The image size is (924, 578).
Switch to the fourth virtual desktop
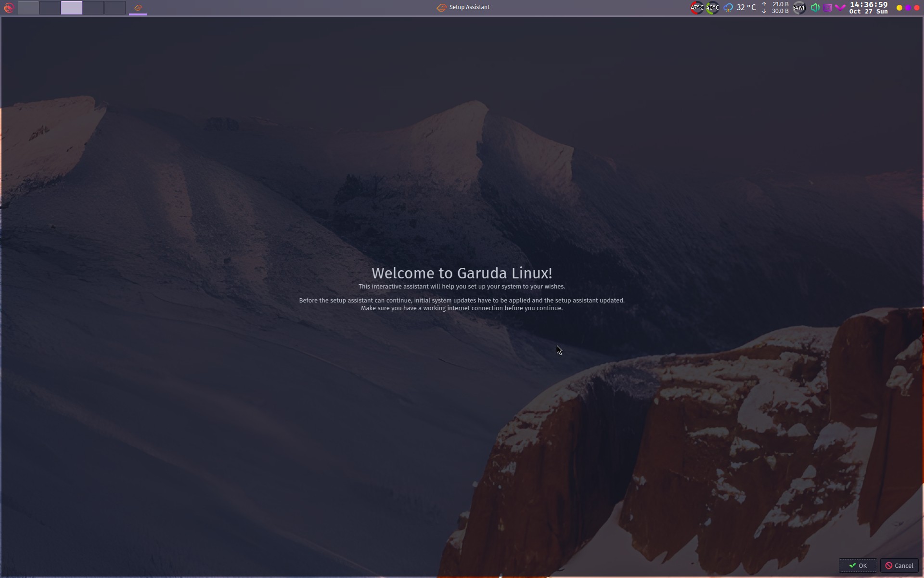[x=93, y=8]
